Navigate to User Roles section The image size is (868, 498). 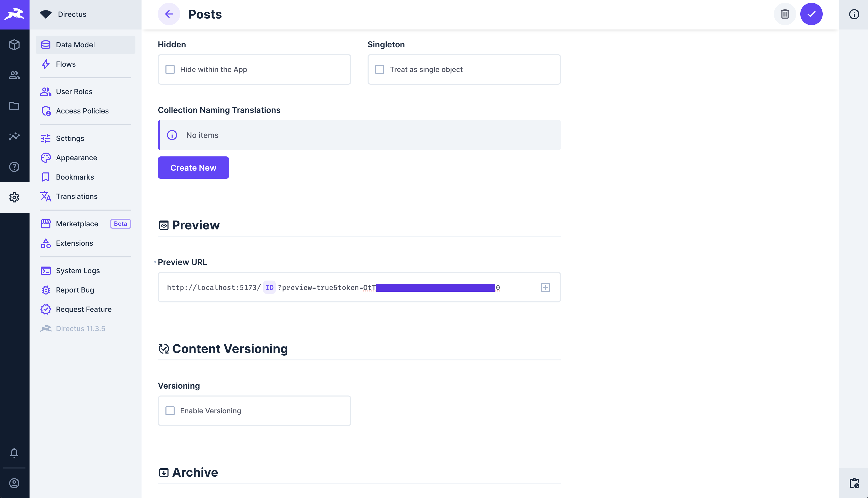pos(74,91)
